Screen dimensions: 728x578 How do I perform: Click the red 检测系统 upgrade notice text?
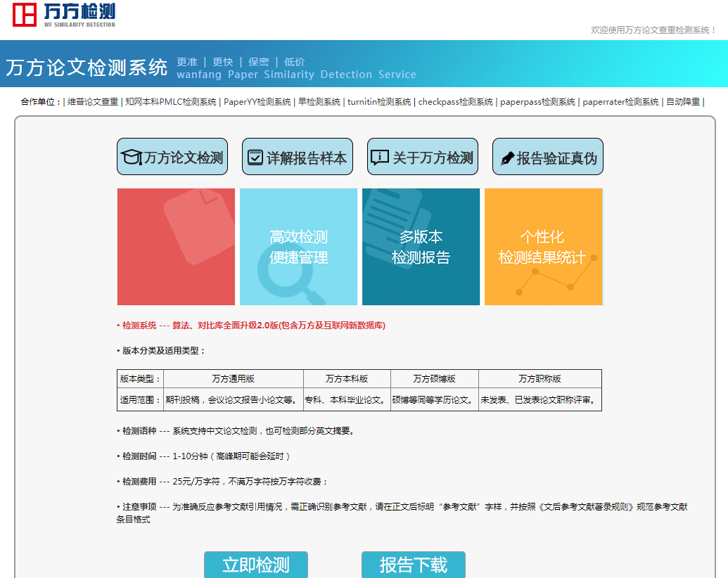[x=251, y=326]
